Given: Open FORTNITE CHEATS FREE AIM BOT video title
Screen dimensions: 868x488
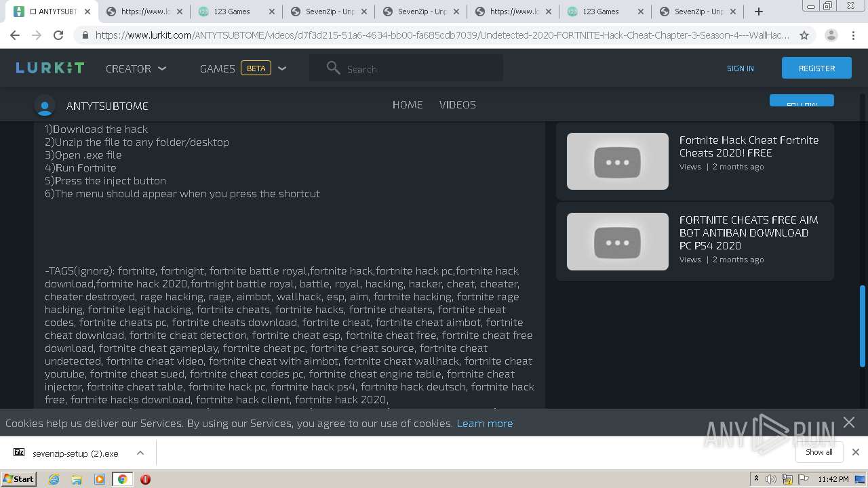Looking at the screenshot, I should pos(749,232).
